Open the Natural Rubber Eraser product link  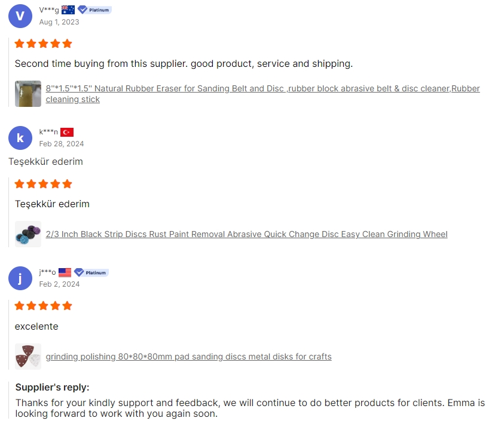262,94
